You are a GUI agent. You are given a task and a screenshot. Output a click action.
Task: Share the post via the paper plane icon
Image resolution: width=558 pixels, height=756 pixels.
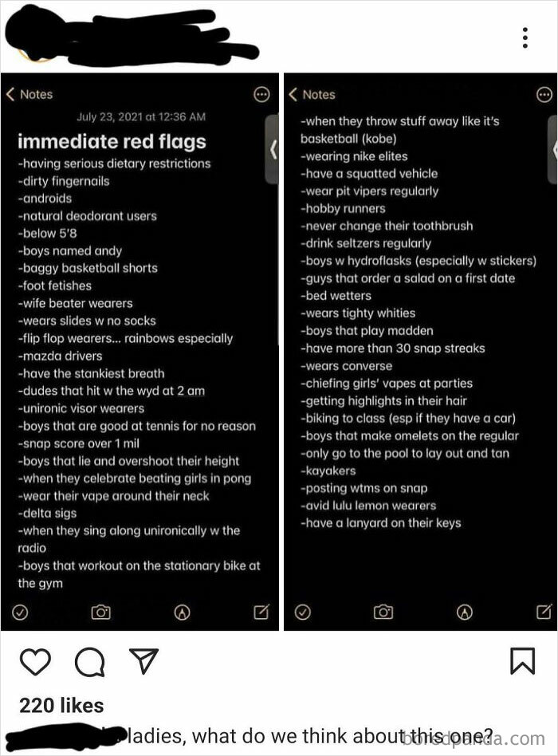143,660
